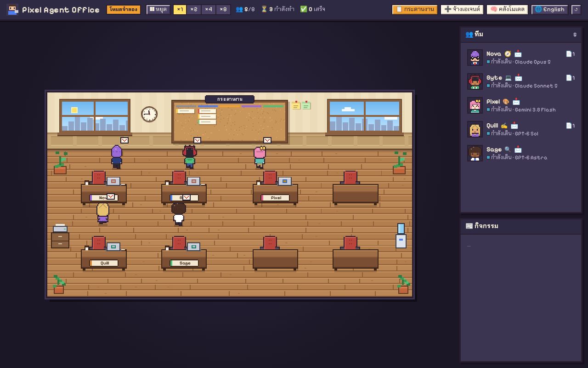Click the กระดานงาน label above the corkboard
This screenshot has height=368, width=588.
click(230, 99)
